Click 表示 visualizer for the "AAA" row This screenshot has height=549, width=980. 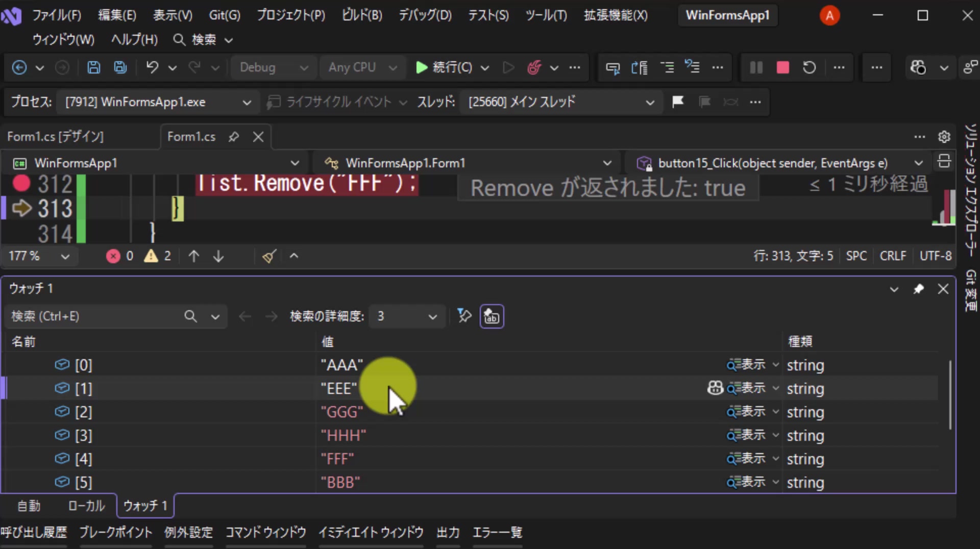tap(747, 365)
